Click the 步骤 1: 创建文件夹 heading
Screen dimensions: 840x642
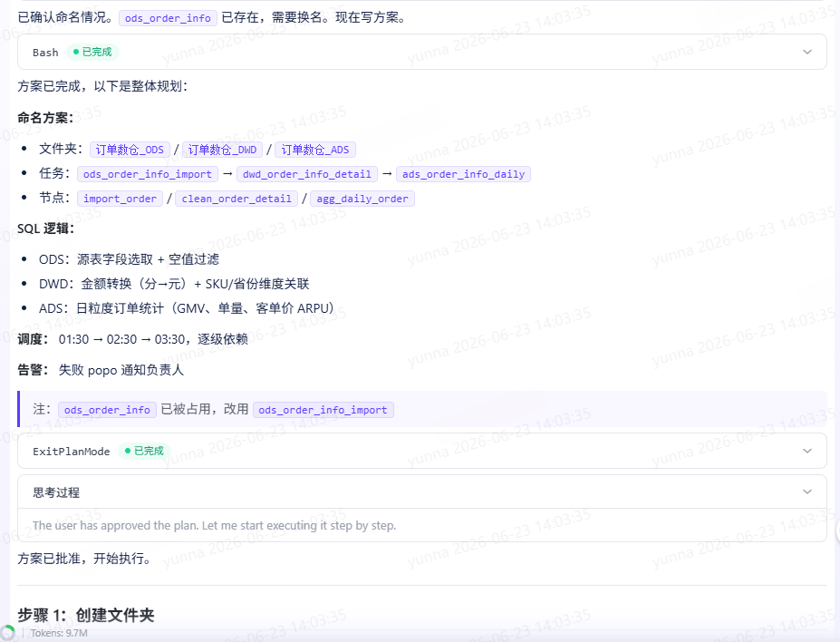pos(86,615)
